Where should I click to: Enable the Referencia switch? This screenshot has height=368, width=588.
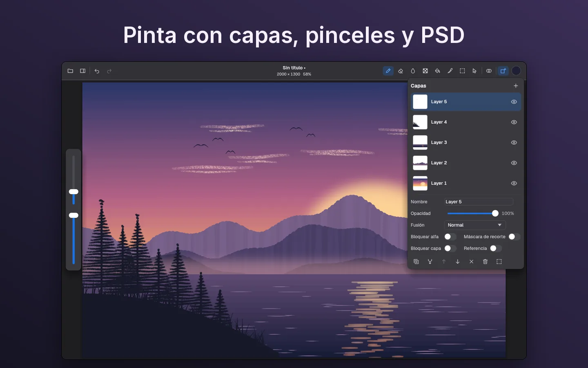496,249
